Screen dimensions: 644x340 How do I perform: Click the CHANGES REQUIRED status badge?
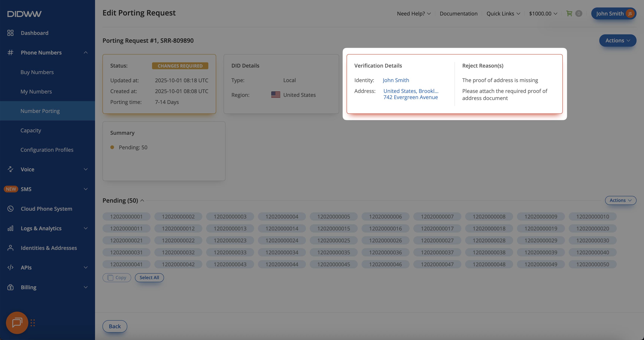point(180,66)
